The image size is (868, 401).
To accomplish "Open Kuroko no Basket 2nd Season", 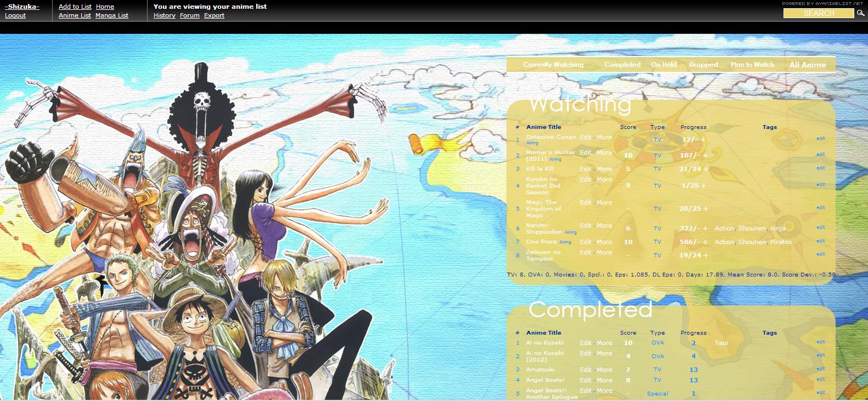I will point(543,185).
